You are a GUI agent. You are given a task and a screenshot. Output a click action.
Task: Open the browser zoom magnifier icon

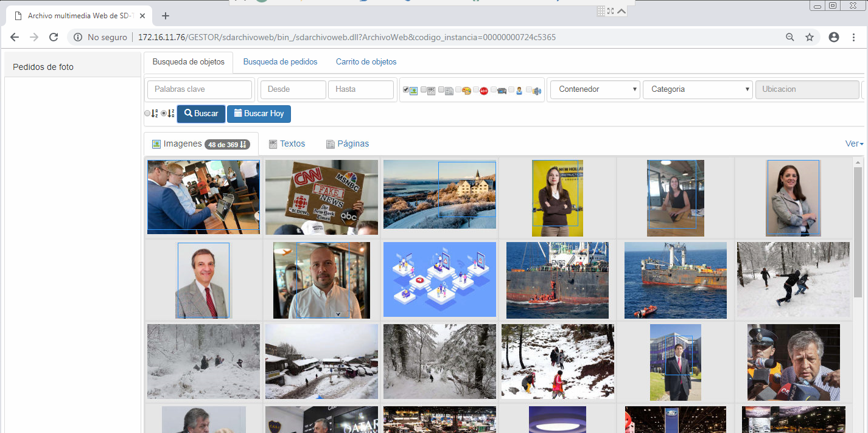click(790, 37)
